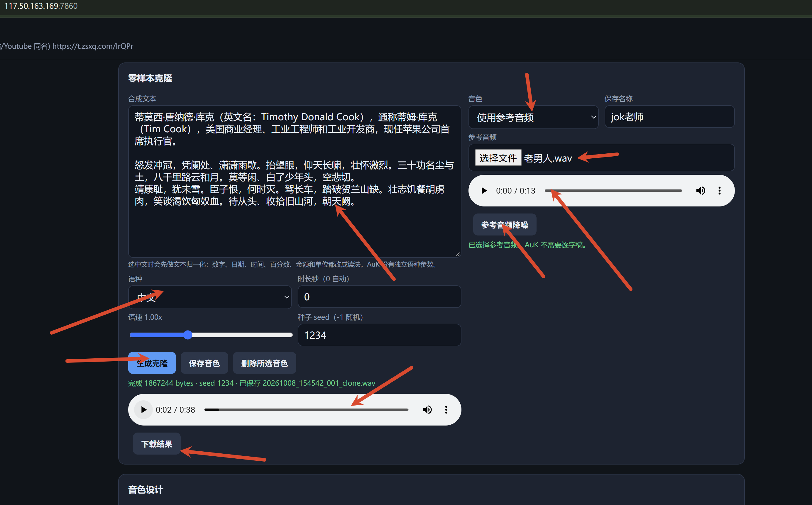Focus the 时长秒 duration input field

tap(379, 296)
